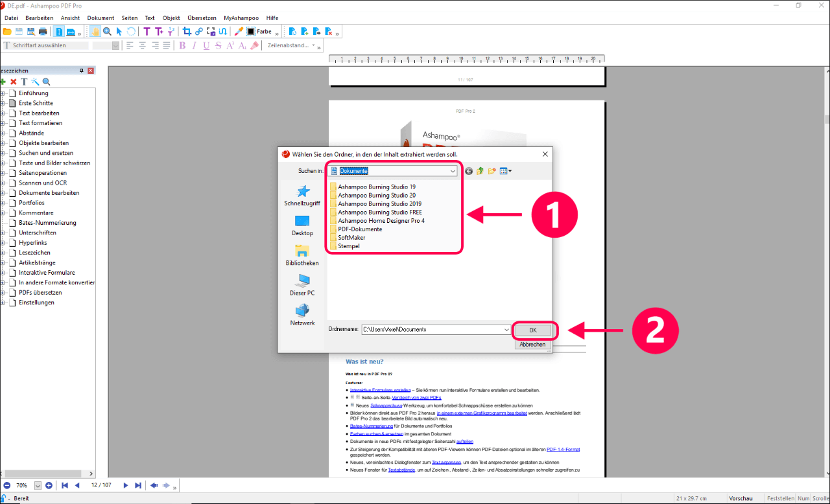The width and height of the screenshot is (830, 504).
Task: Confirm folder dialog with OK
Action: click(533, 330)
